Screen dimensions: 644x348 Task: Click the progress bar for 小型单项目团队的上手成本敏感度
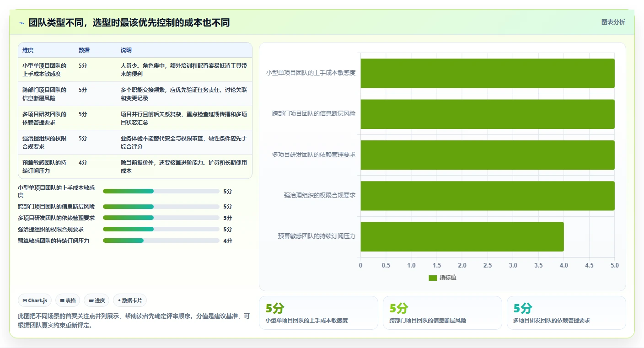click(x=161, y=191)
